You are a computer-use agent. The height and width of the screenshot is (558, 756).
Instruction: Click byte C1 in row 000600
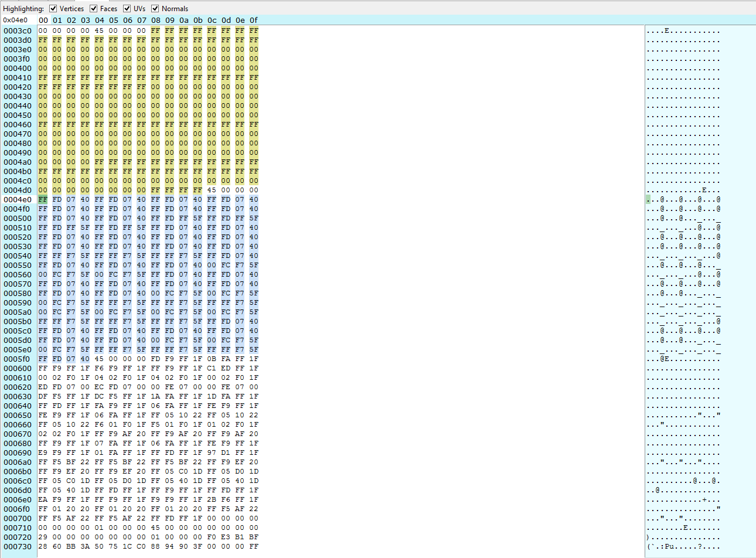(212, 368)
